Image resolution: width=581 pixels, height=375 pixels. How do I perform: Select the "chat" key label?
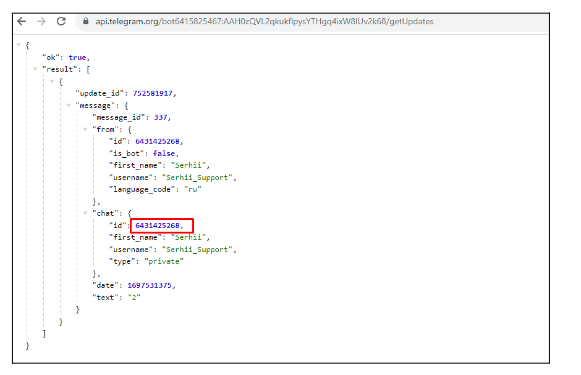point(105,213)
